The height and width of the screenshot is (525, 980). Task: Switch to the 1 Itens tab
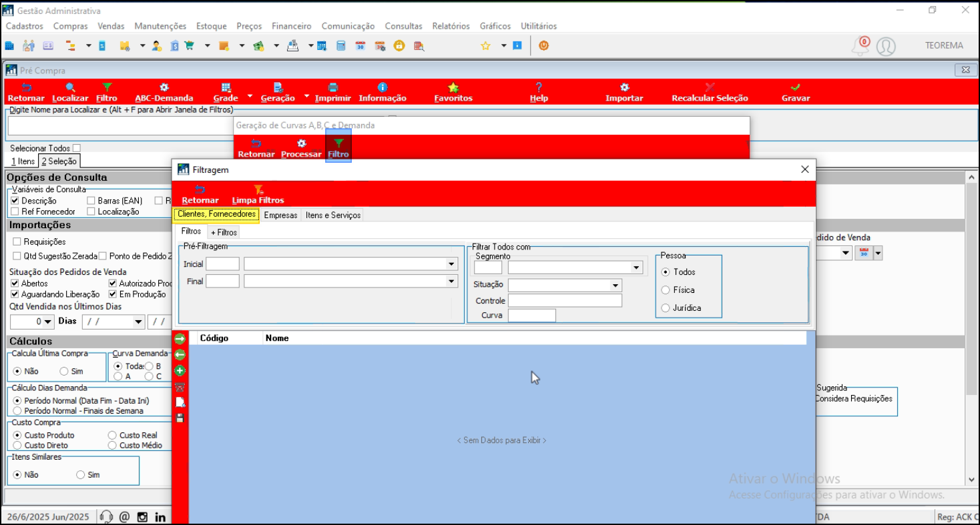click(23, 161)
